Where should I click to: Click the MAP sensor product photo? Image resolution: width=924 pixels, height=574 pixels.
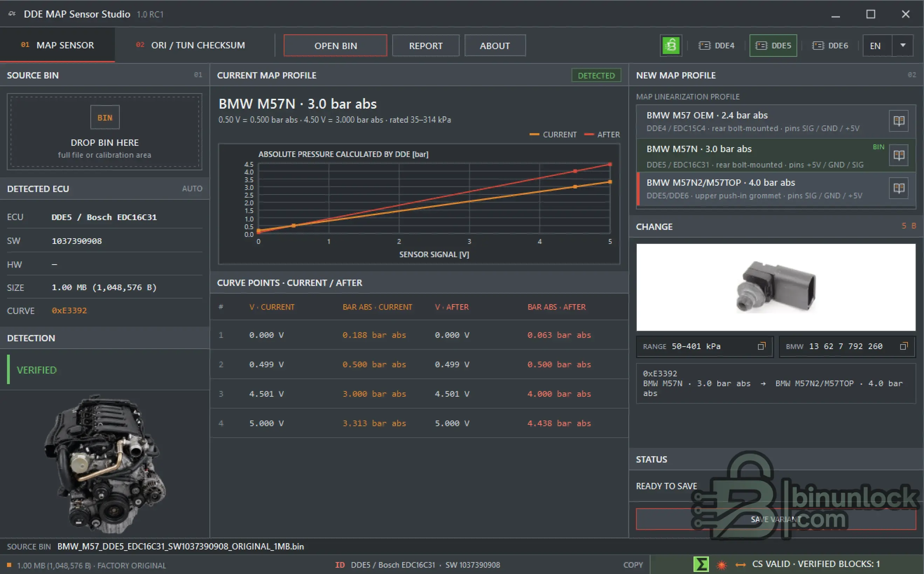click(x=776, y=287)
